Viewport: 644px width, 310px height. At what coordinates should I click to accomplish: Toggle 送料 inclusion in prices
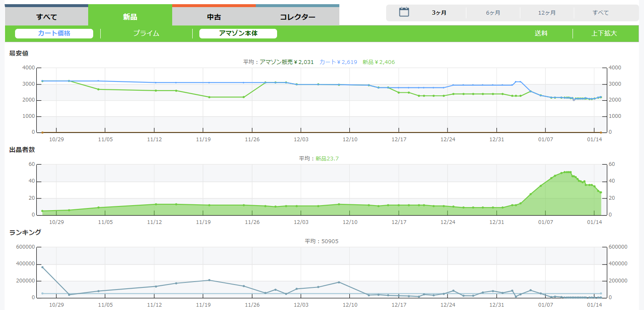coord(541,33)
